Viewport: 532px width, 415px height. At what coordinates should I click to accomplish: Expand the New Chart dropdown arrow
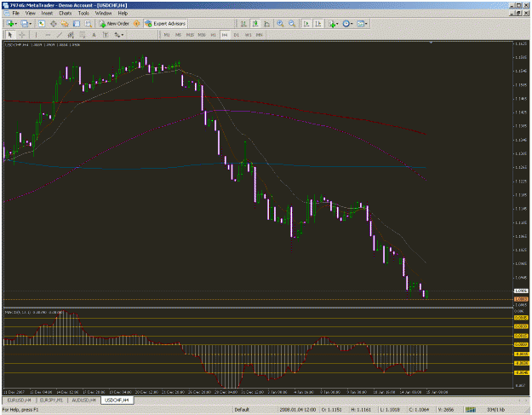15,23
